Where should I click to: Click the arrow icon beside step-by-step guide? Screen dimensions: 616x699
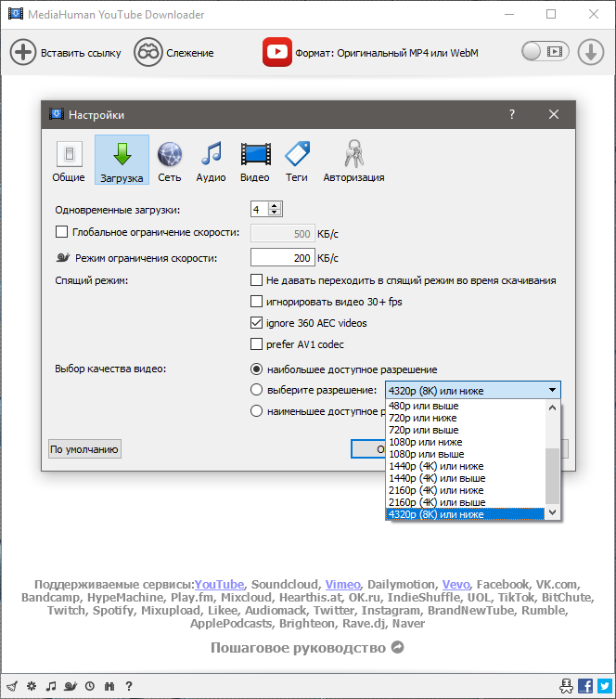pyautogui.click(x=397, y=647)
